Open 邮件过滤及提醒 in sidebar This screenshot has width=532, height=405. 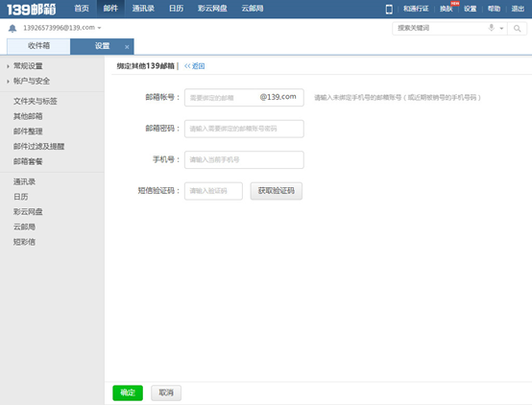(x=38, y=147)
